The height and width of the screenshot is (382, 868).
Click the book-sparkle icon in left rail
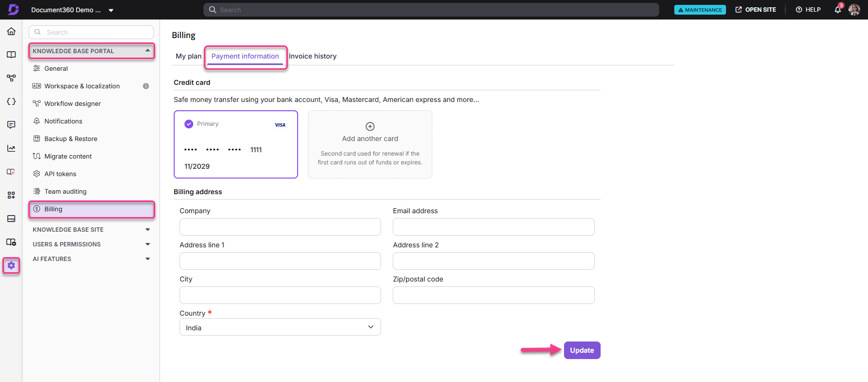click(11, 172)
